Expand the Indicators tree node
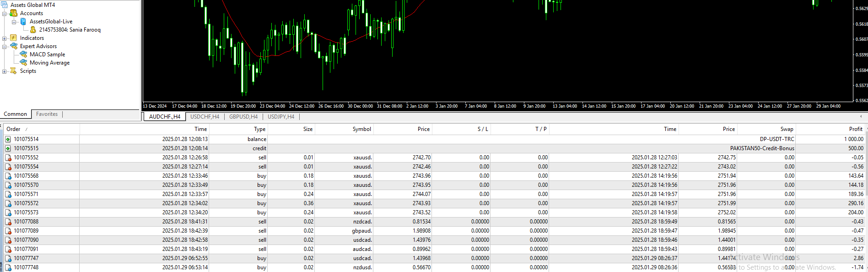The image size is (868, 272). [x=5, y=38]
